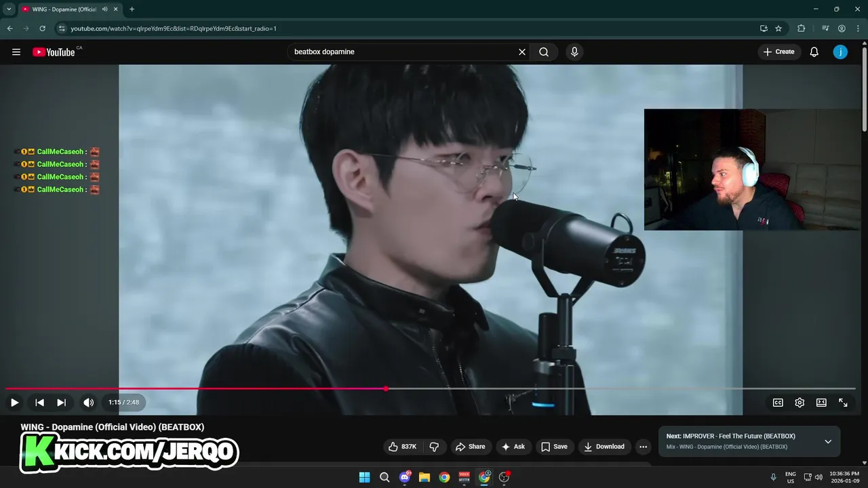Screen dimensions: 868x488
Task: Open the account avatar menu
Action: (840, 52)
